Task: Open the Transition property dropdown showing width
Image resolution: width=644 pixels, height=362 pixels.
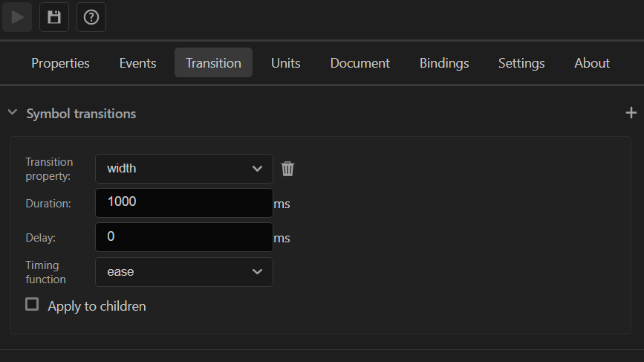Action: coord(184,169)
